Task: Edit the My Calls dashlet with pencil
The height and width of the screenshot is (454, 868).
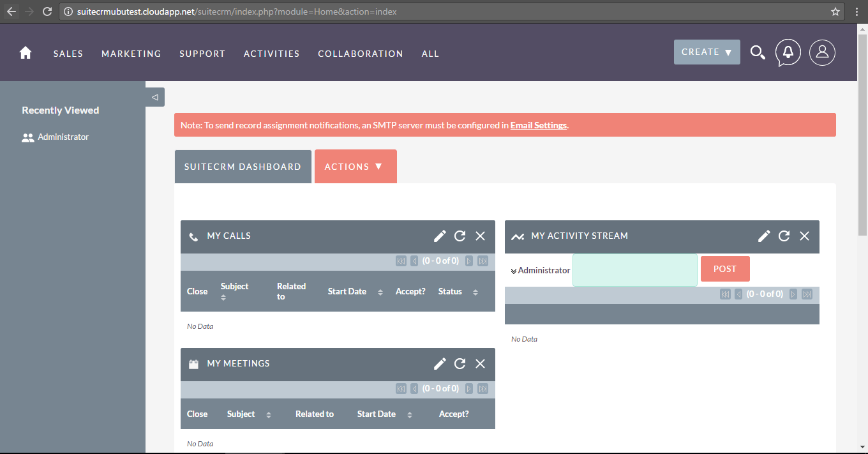Action: tap(440, 236)
